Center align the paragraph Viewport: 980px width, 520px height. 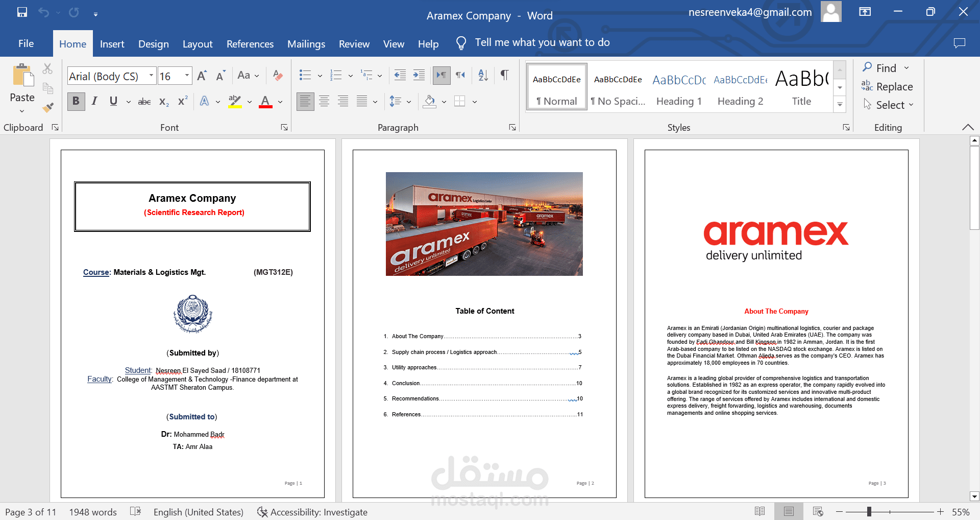(x=324, y=101)
